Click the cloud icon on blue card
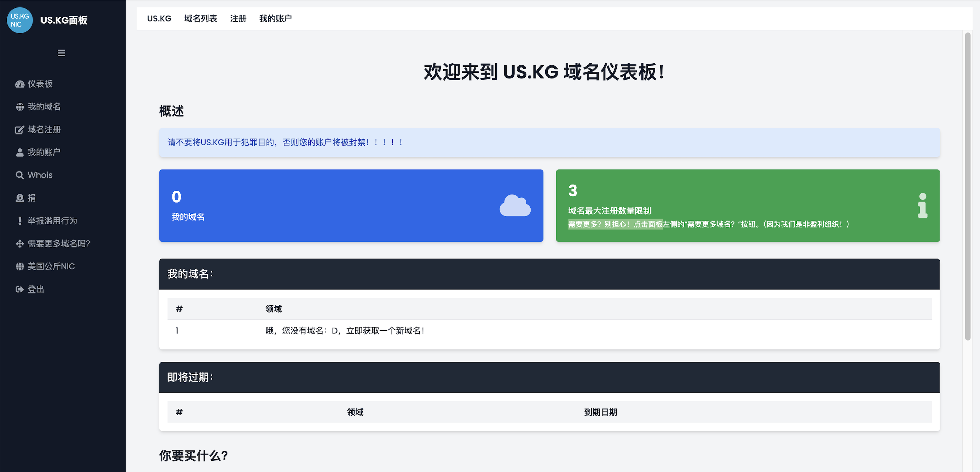 [x=515, y=206]
